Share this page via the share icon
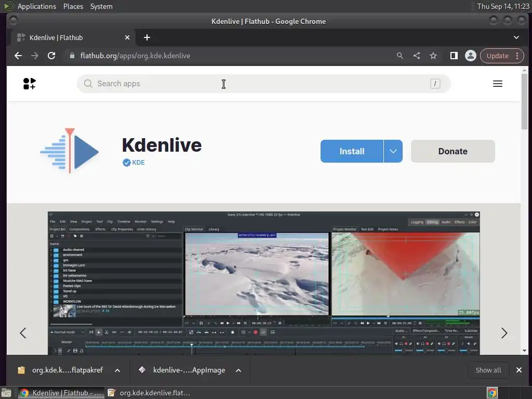Viewport: 532px width, 399px height. [417, 56]
